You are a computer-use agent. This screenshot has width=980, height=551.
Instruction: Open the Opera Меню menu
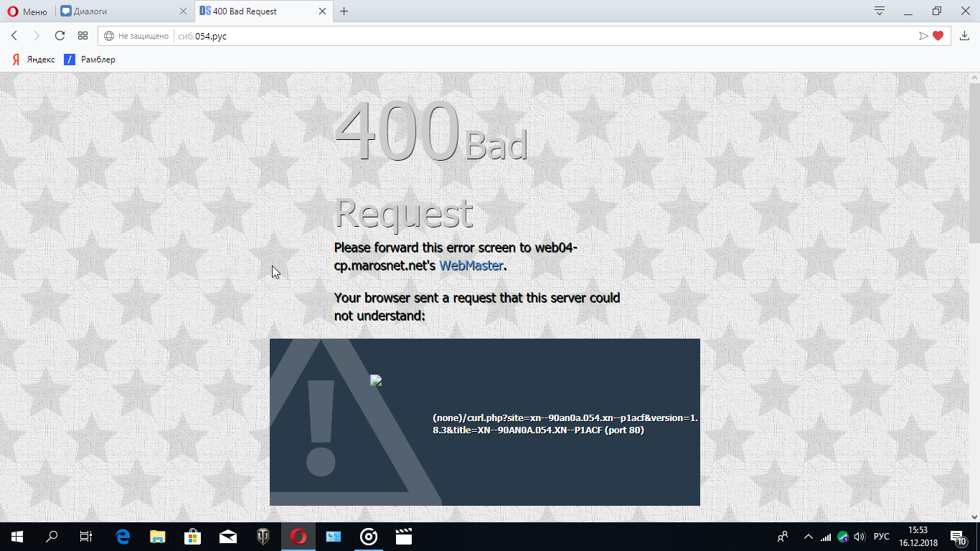(x=27, y=11)
